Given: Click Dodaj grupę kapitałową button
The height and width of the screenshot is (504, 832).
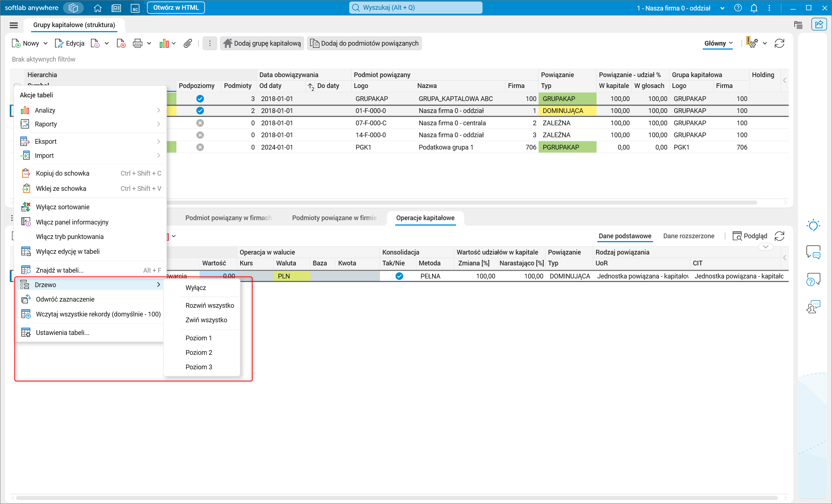Looking at the screenshot, I should point(262,43).
